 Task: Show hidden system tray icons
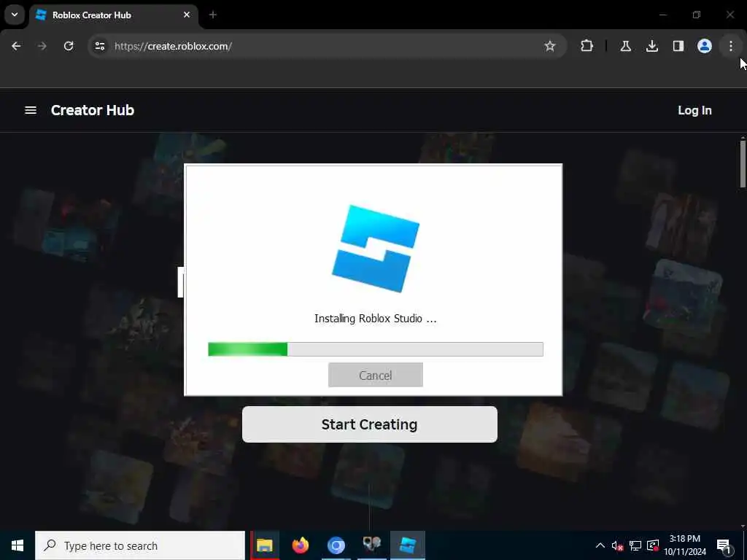[600, 545]
